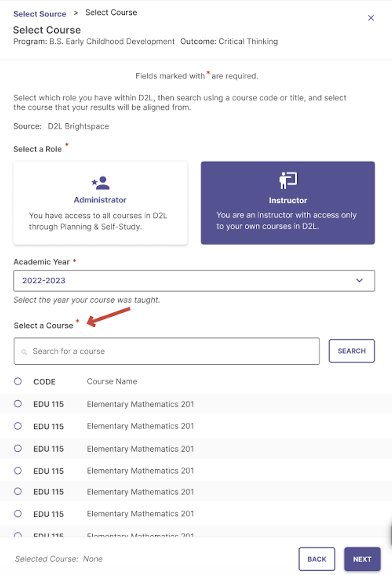Focus the Search for a course field

(x=167, y=351)
